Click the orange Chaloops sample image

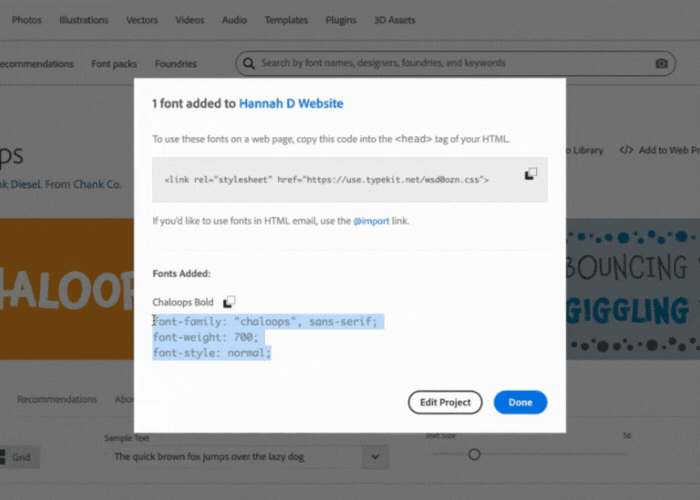[67, 289]
